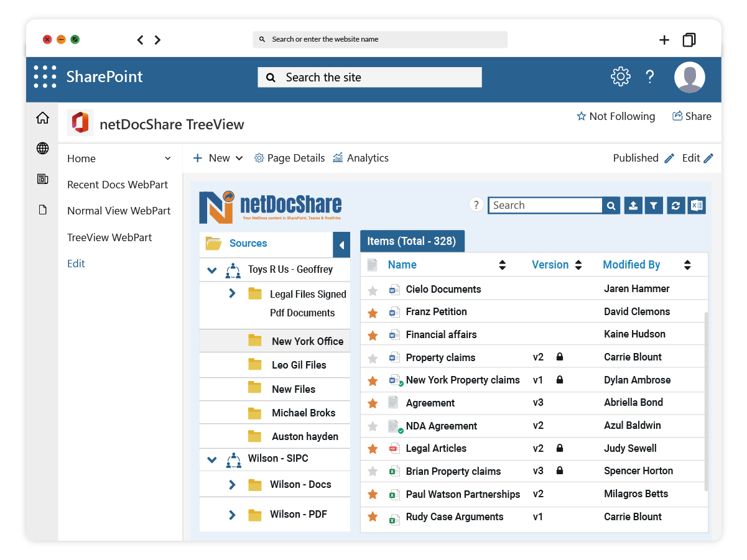This screenshot has width=747, height=560.
Task: Toggle Not Following star for site
Action: (x=582, y=116)
